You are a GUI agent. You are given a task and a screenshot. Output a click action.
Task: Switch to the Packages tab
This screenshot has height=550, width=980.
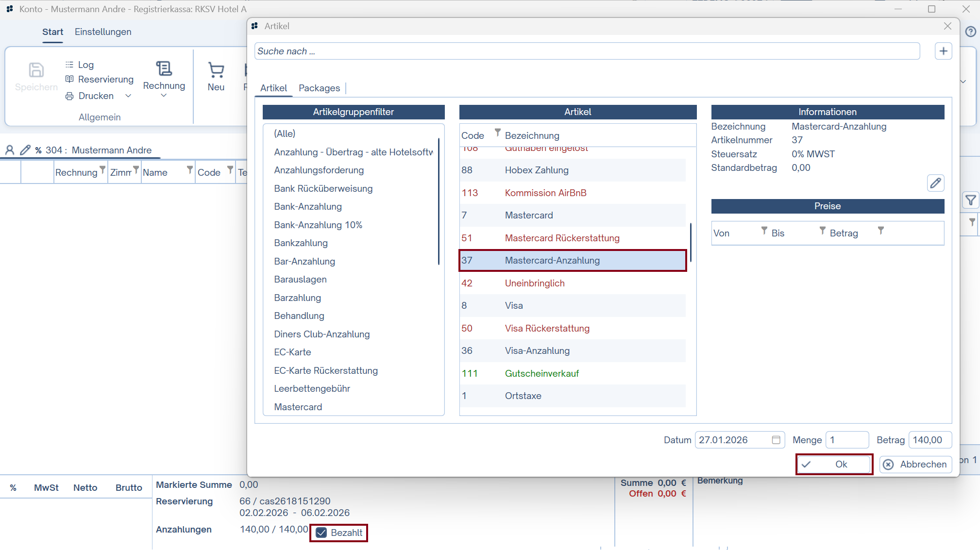tap(319, 88)
